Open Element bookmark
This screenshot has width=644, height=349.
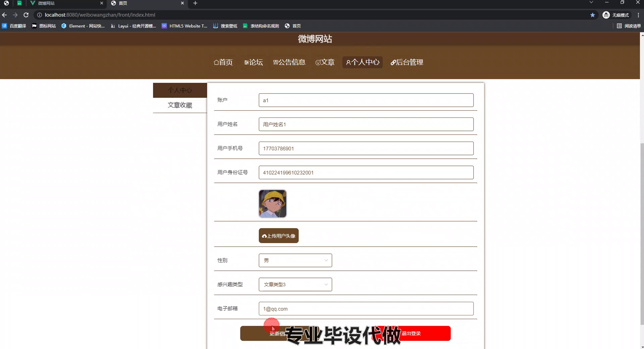pyautogui.click(x=83, y=26)
